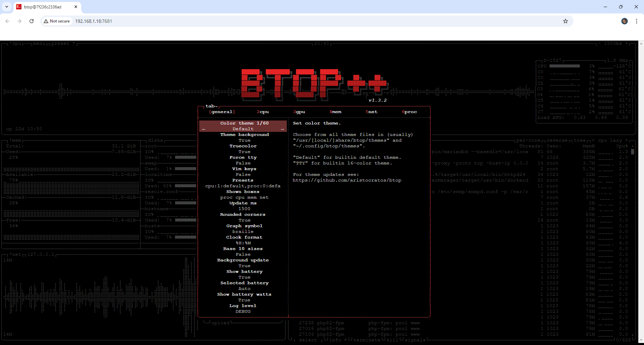Click right arrow after cpu lazy sorting
This screenshot has height=345, width=644.
[x=627, y=140]
